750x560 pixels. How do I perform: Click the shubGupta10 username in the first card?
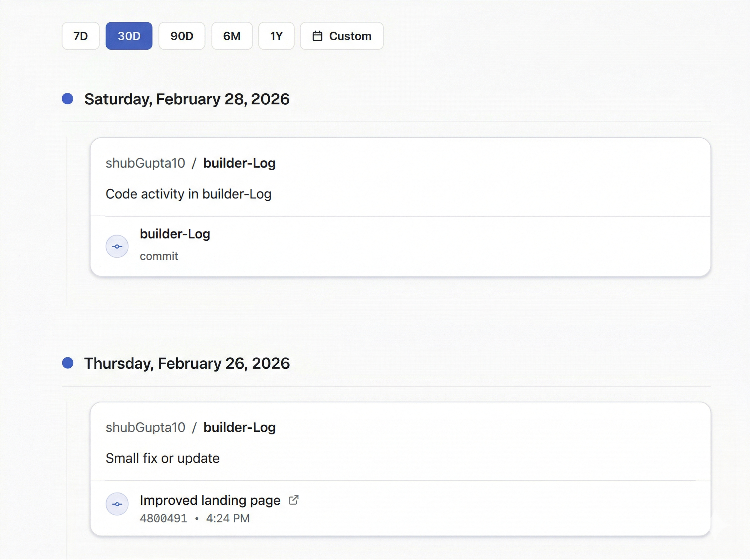pyautogui.click(x=145, y=163)
